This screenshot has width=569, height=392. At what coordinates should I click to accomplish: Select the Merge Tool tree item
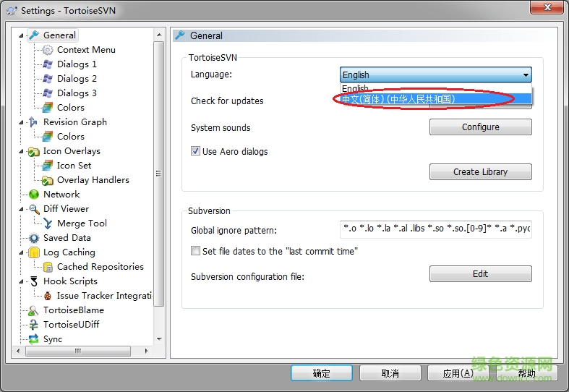coord(82,223)
